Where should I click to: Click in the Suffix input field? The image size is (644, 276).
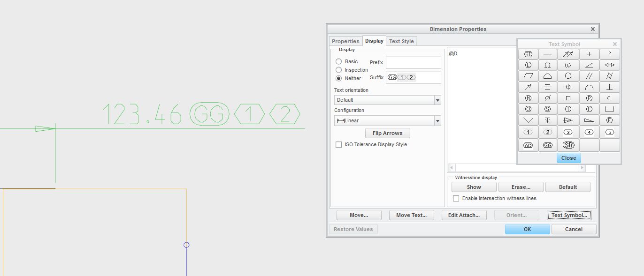(x=414, y=77)
